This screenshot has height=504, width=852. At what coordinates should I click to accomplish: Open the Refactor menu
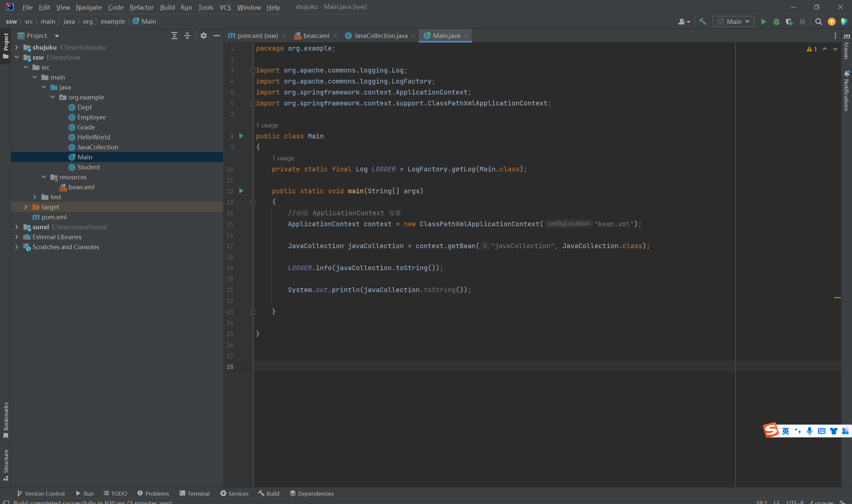click(141, 7)
